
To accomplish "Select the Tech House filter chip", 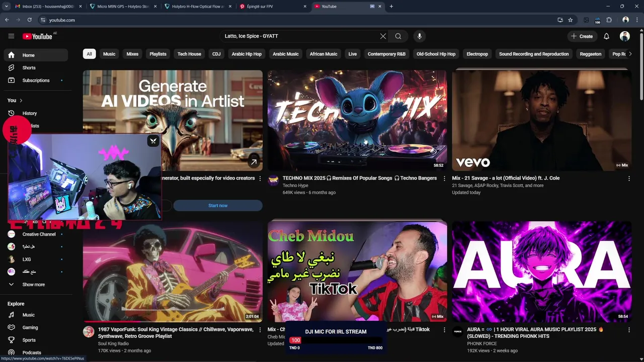I will [x=189, y=54].
